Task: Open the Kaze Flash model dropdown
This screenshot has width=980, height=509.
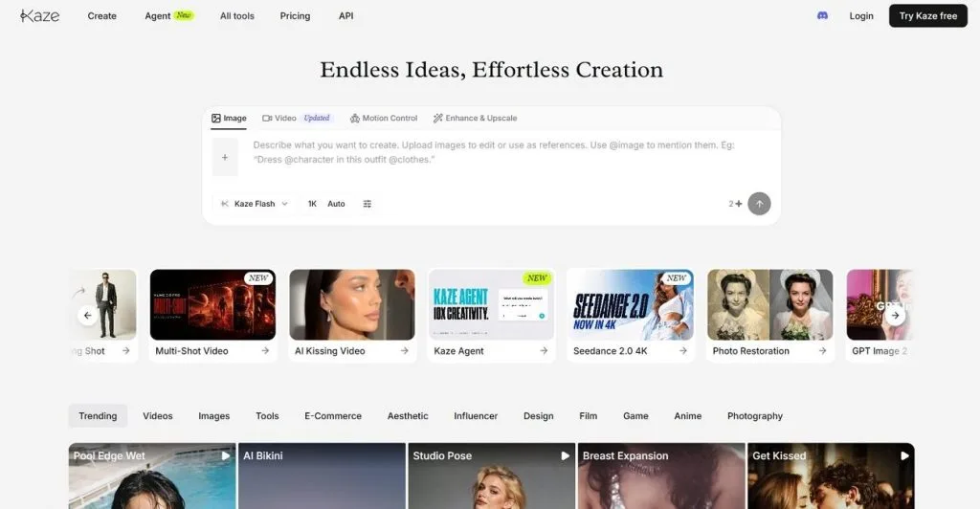Action: [x=255, y=204]
